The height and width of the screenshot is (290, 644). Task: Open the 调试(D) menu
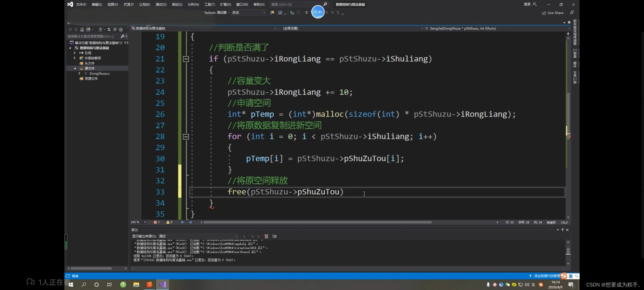tap(161, 4)
